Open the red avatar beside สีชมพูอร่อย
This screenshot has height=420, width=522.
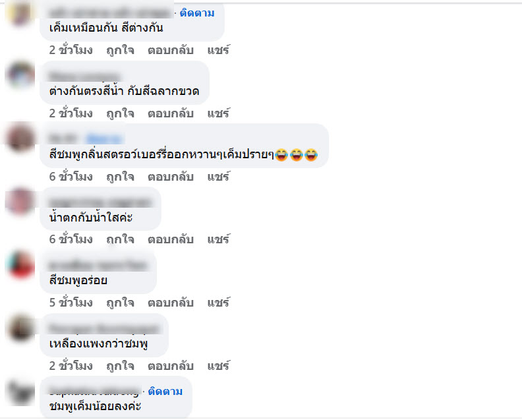(x=20, y=264)
